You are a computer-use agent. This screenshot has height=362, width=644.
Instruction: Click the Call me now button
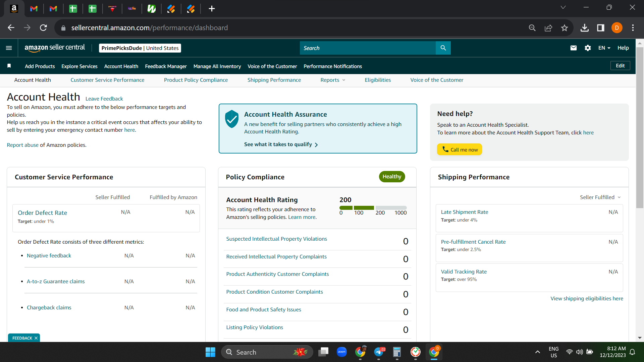pos(460,149)
